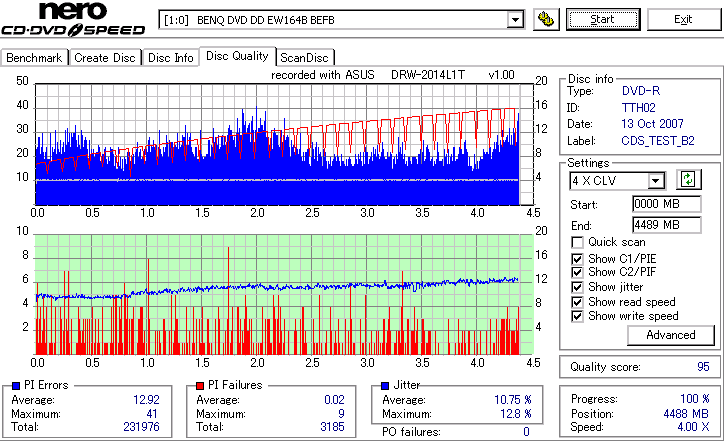The image size is (724, 441).
Task: Open the Disc Info tab
Action: pyautogui.click(x=170, y=58)
